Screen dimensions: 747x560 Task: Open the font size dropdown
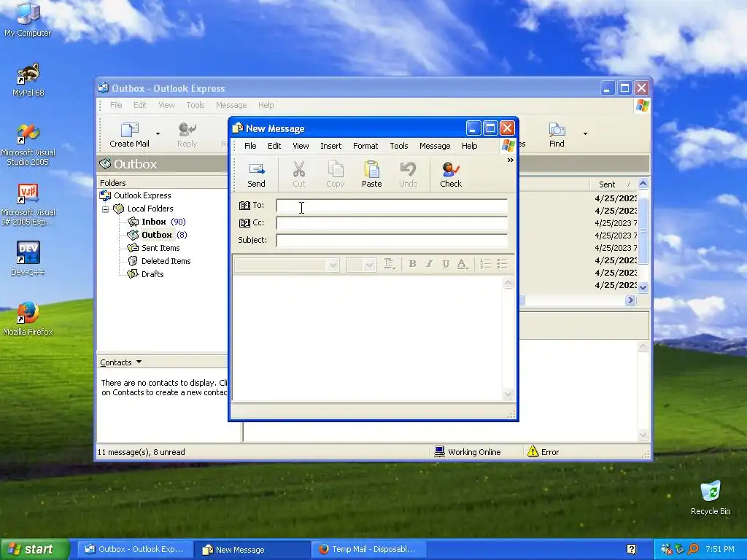(x=369, y=265)
